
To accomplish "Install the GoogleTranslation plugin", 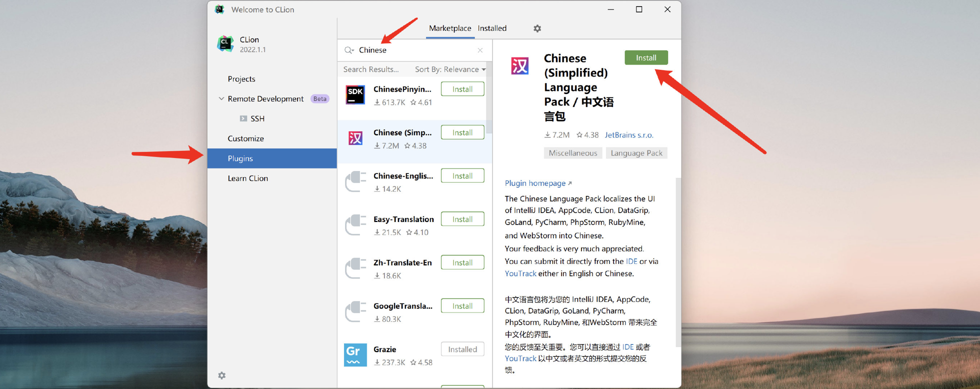I will 462,306.
